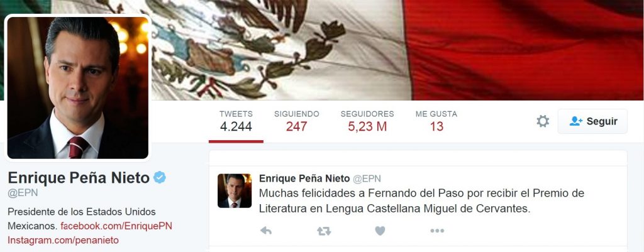The height and width of the screenshot is (252, 644).
Task: Open the Siguiendo 247 tab
Action: (297, 121)
